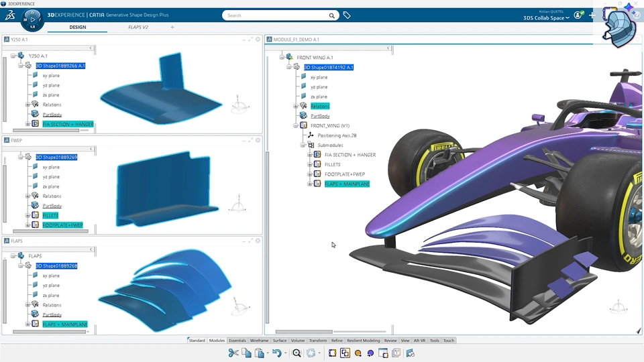Click the orange sphere toolbar icon
Screen dimensions: 644x362
point(358,353)
